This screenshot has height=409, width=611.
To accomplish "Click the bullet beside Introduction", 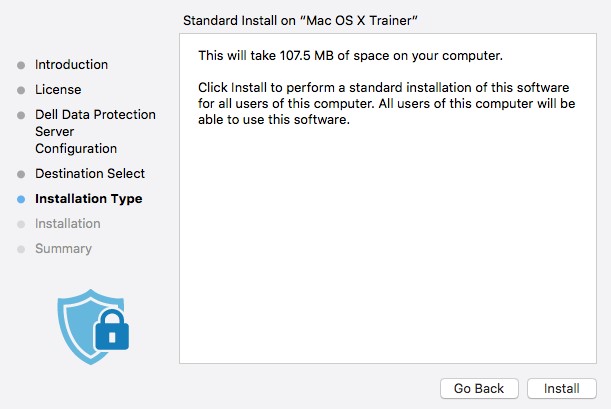I will [21, 65].
